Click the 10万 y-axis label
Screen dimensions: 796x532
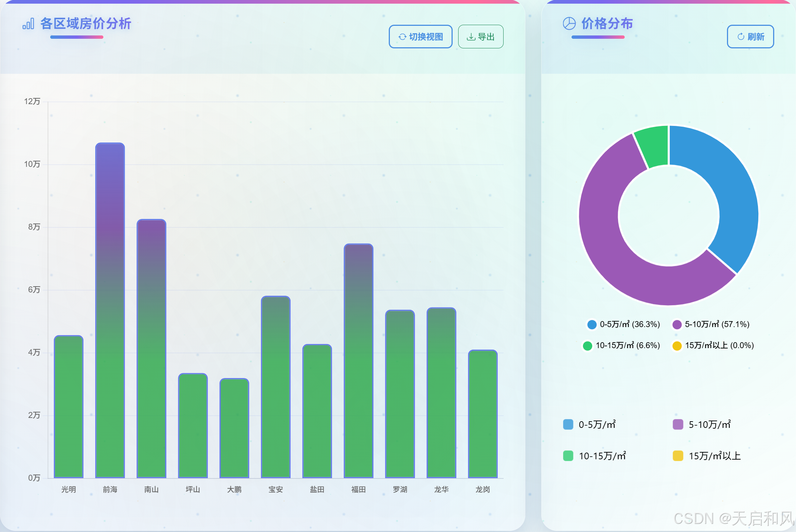(32, 164)
